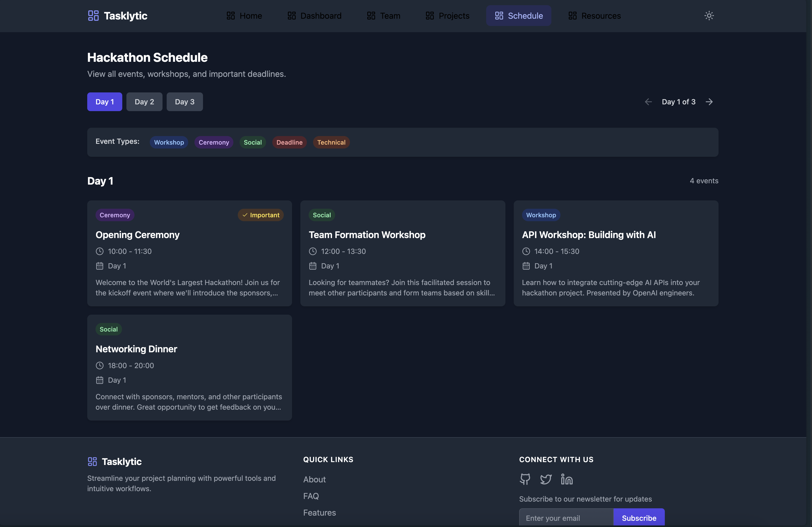Select the Technical event type chip
The width and height of the screenshot is (812, 527).
[331, 142]
